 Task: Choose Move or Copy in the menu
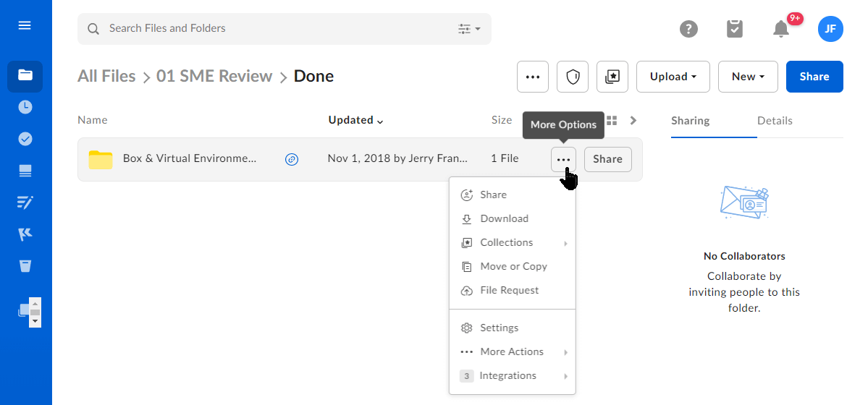[513, 266]
